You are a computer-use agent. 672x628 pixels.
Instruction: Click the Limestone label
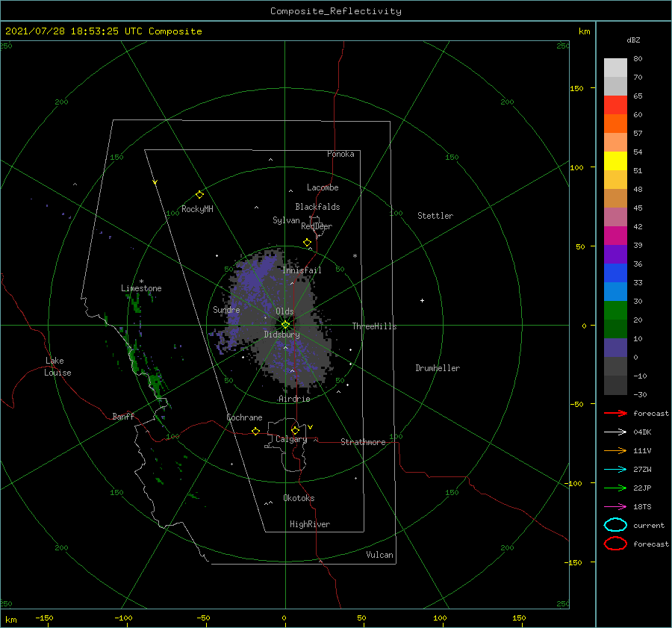[x=141, y=288]
